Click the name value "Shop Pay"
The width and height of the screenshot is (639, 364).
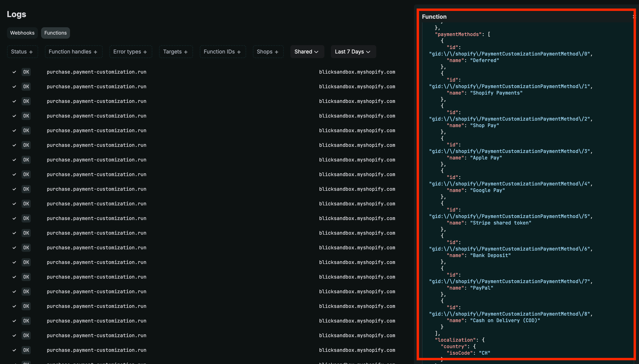click(x=485, y=125)
